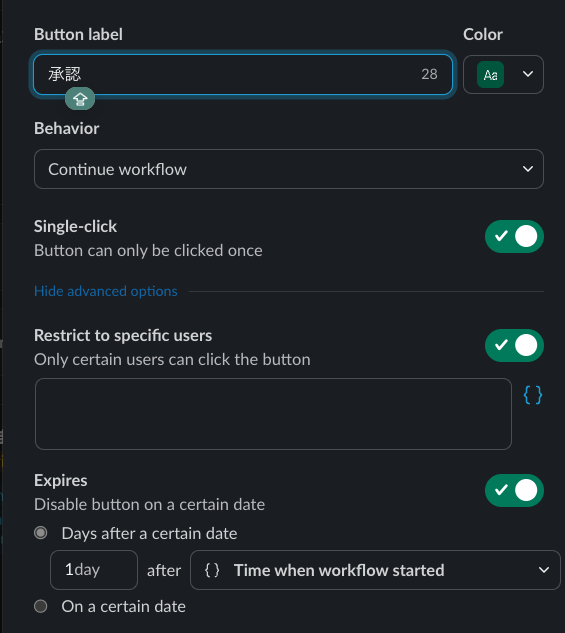Click the curly braces icon in date dropdown

(x=212, y=570)
